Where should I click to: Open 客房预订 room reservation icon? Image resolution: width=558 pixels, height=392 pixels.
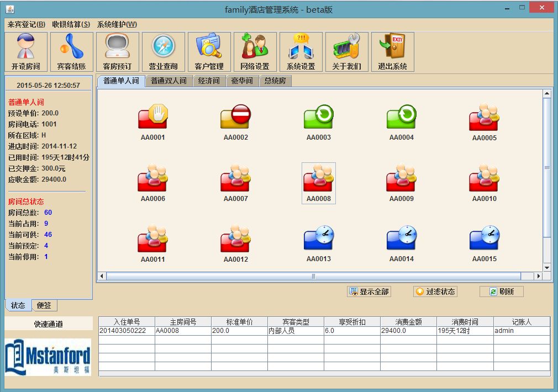[118, 52]
